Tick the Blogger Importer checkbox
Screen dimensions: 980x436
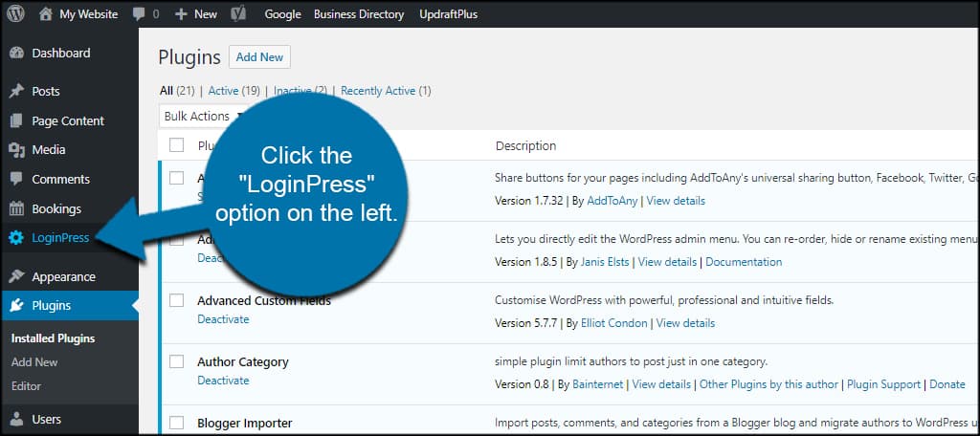[x=177, y=423]
